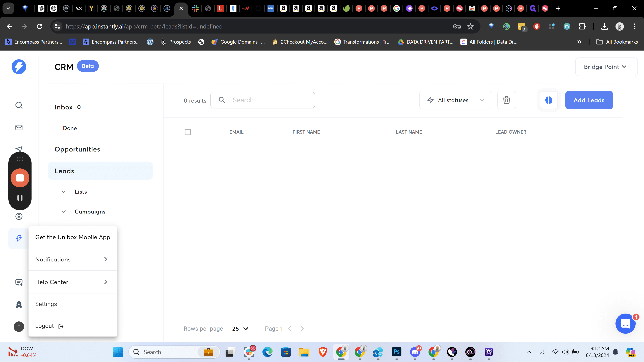Focus the leads Search input field
This screenshot has width=644, height=362.
coord(262,100)
